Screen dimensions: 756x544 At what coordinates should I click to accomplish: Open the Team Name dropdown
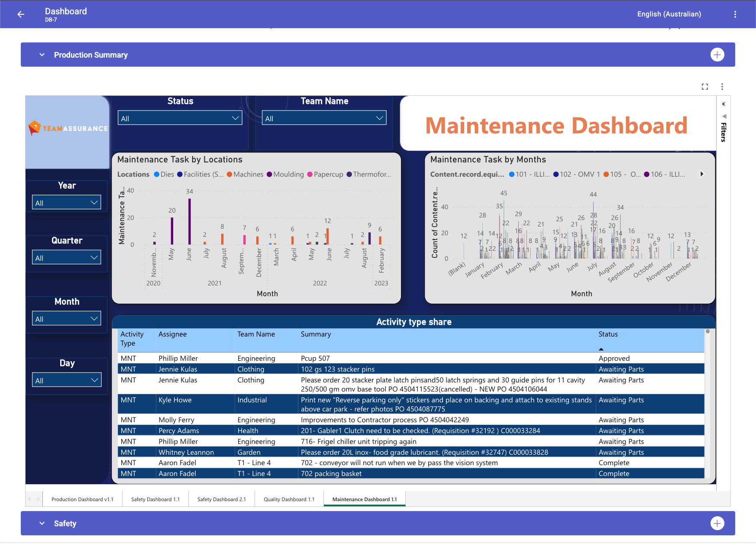click(324, 118)
